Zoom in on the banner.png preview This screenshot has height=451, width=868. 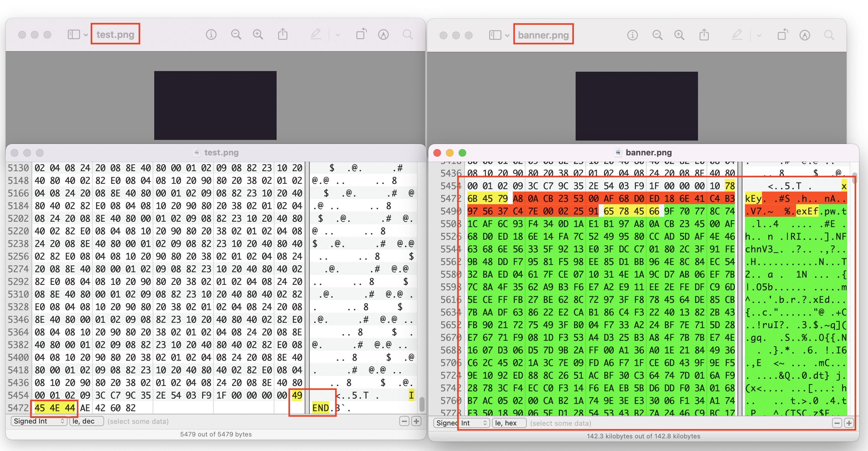click(x=679, y=35)
